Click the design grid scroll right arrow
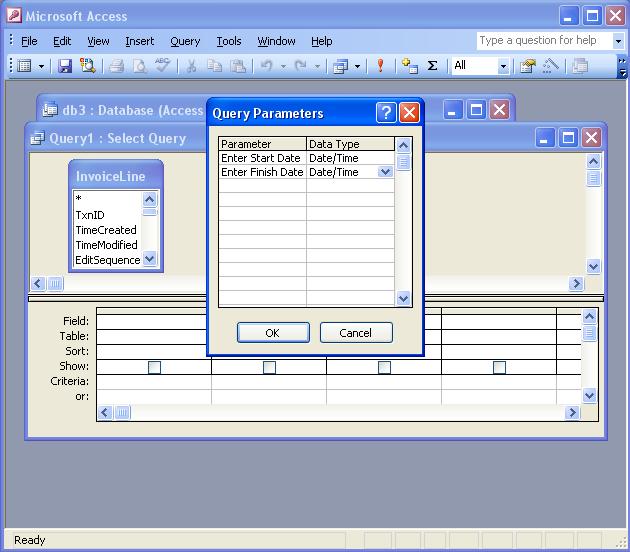The image size is (630, 552). (572, 413)
